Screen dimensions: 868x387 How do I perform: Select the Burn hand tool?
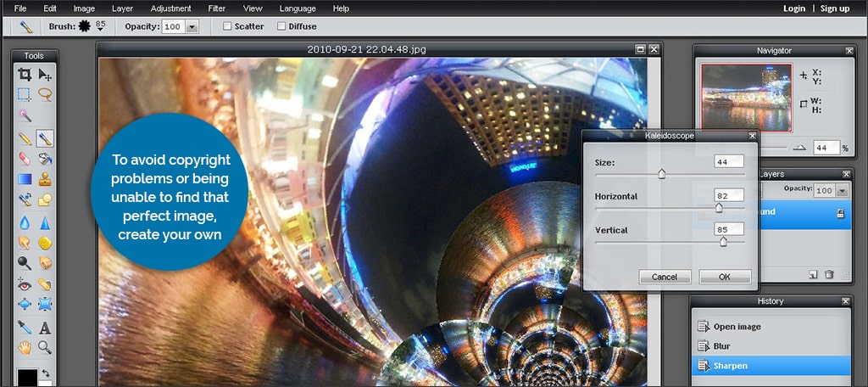[x=45, y=263]
